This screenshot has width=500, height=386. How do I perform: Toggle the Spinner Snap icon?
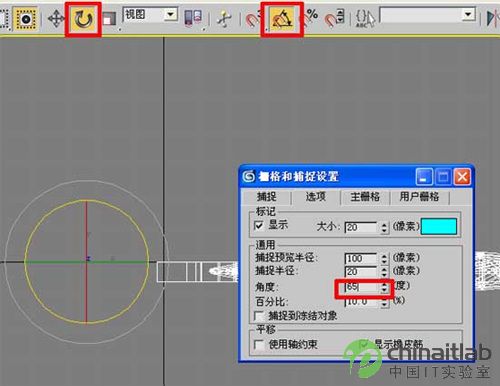[334, 18]
